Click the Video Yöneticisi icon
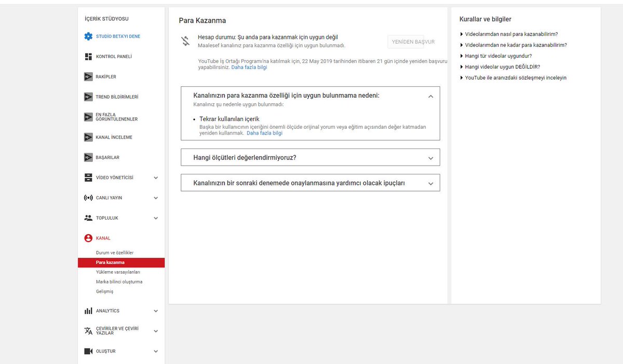 point(88,178)
